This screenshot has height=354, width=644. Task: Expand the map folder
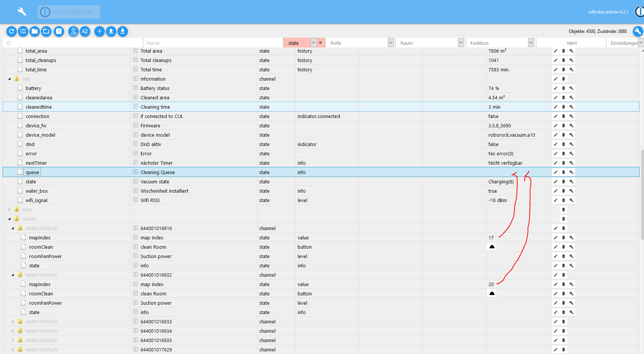pyautogui.click(x=9, y=209)
